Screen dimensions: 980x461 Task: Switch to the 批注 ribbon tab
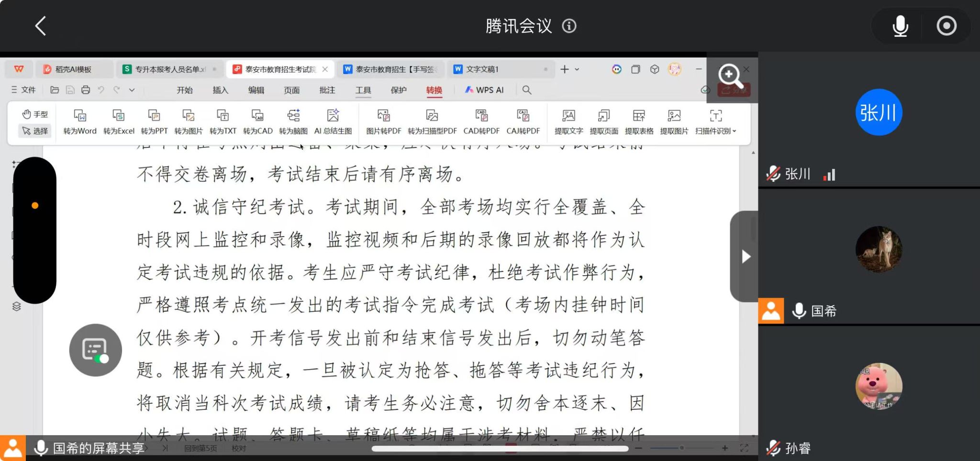point(327,90)
